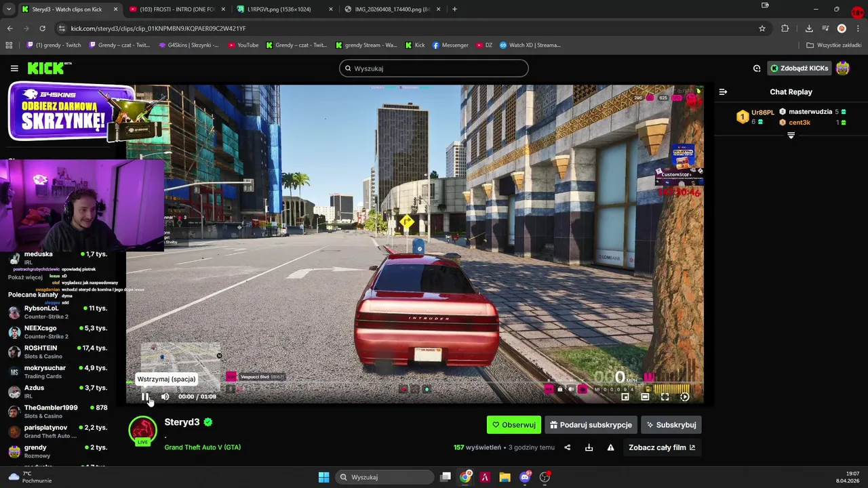Viewport: 868px width, 488px height.
Task: Click Pokaż więcej in the sidebar
Action: 25,277
